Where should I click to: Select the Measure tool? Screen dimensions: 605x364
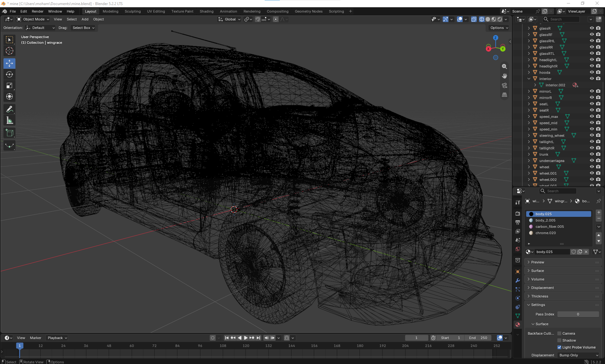click(9, 120)
